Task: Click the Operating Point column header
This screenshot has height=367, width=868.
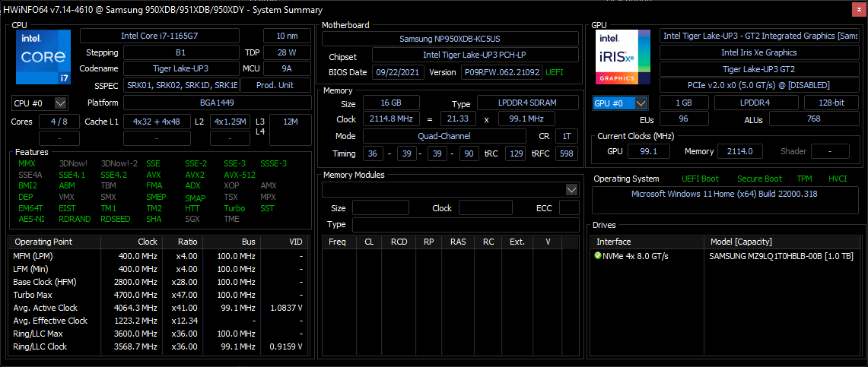Action: pos(43,242)
